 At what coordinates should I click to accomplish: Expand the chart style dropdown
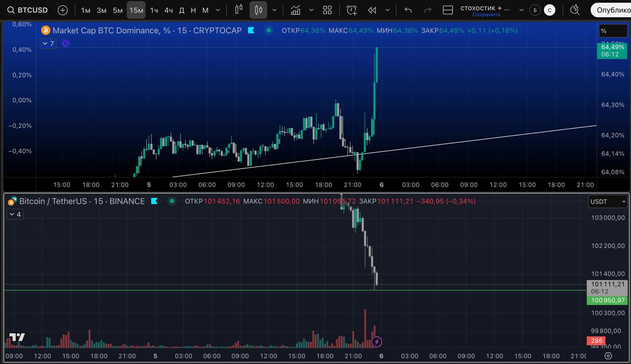click(275, 10)
